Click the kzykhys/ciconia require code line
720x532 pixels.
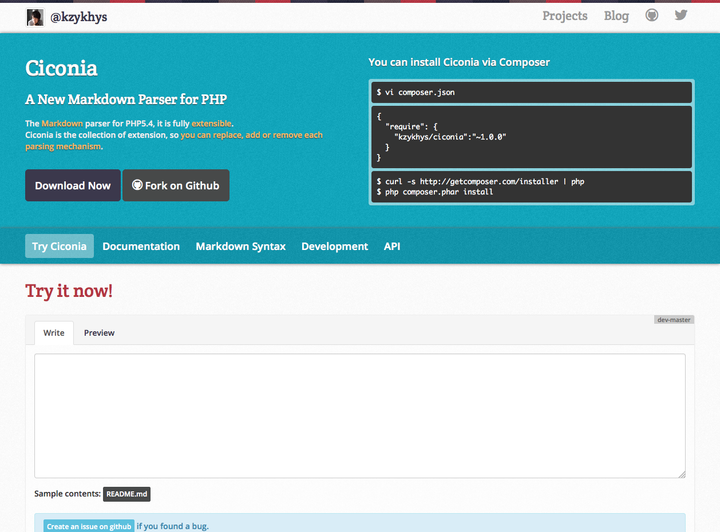pos(450,137)
